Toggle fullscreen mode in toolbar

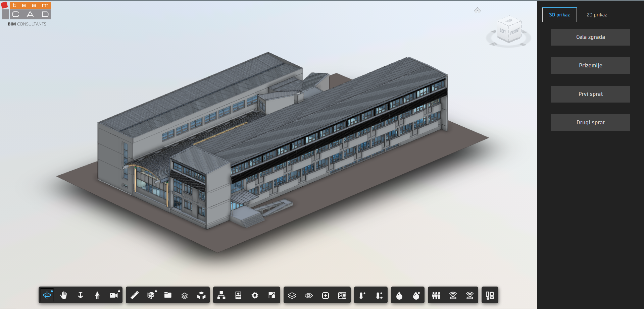point(272,295)
